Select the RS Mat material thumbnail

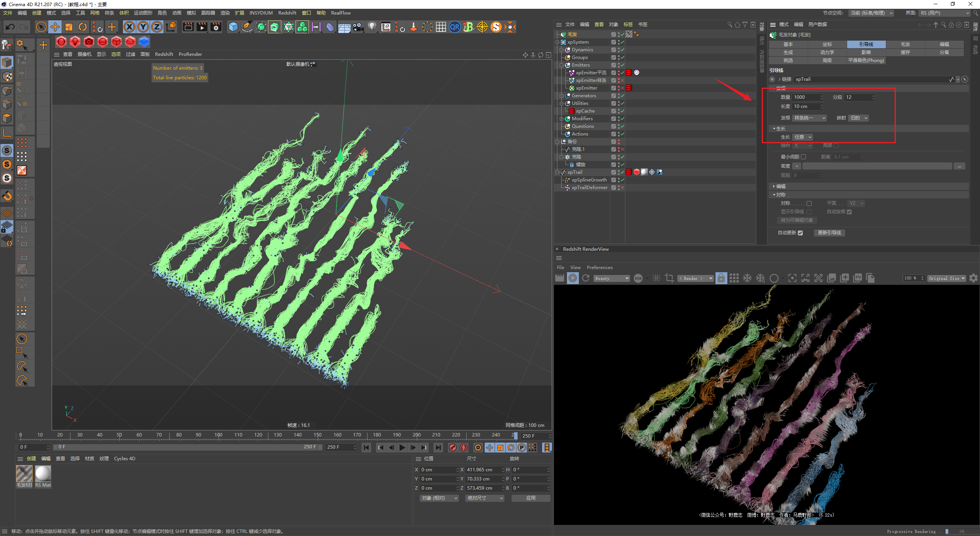click(43, 474)
